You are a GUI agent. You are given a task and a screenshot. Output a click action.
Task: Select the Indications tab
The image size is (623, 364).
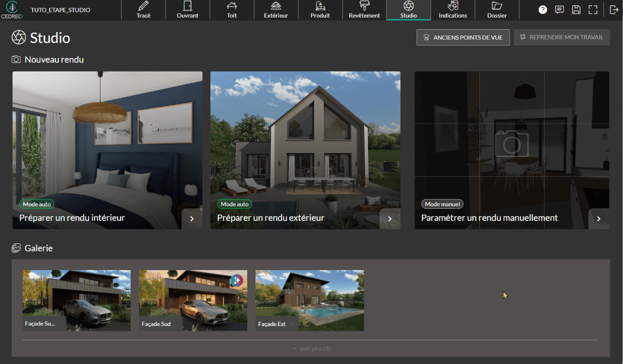pyautogui.click(x=453, y=10)
